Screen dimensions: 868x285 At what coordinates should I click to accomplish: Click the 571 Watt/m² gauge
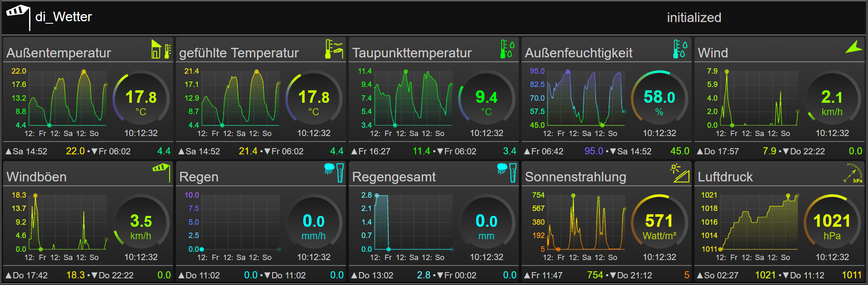tap(659, 222)
